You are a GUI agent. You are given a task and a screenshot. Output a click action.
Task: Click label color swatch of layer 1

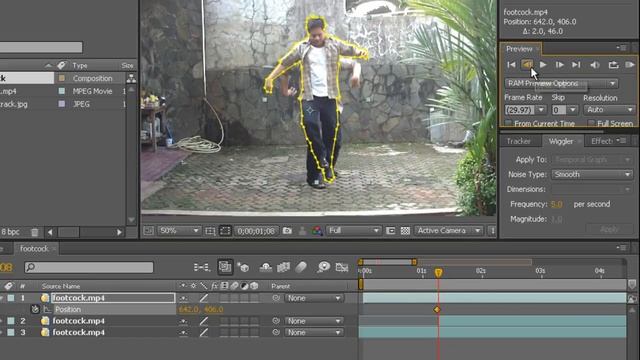pos(11,298)
